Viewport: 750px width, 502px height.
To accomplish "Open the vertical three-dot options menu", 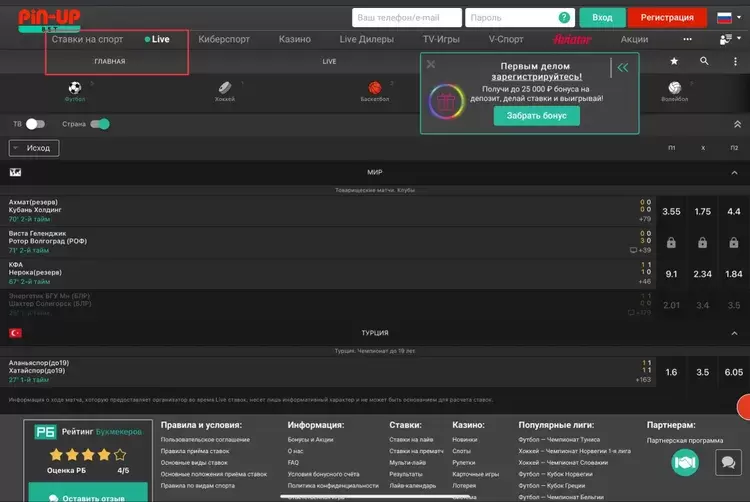I will [735, 61].
